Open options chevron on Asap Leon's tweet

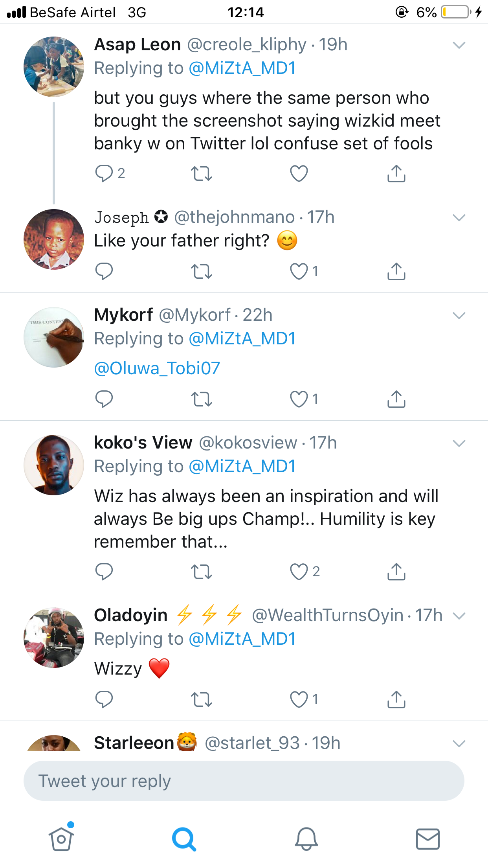pos(459,45)
